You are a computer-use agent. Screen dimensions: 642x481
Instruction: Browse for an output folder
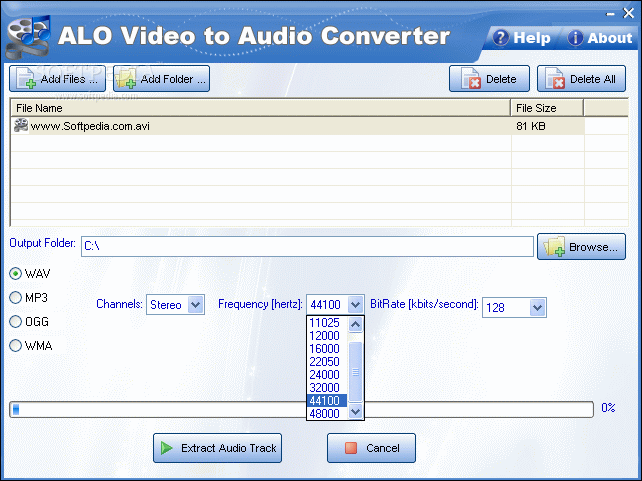coord(581,246)
